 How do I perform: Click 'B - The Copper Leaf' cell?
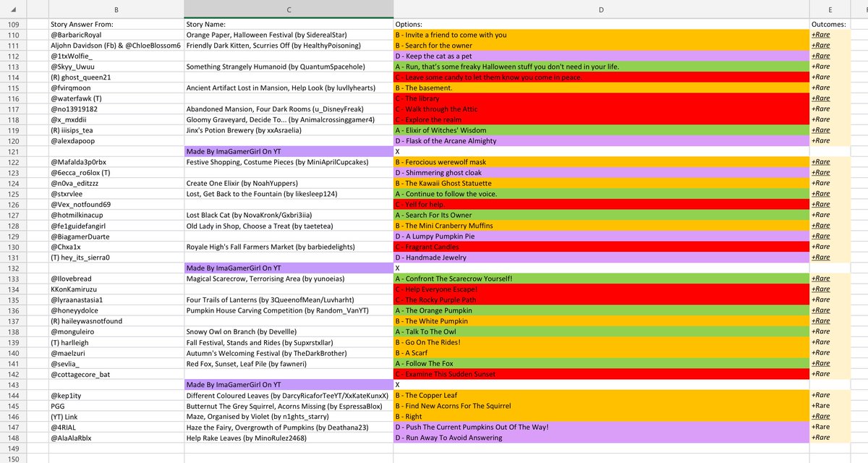tap(601, 395)
